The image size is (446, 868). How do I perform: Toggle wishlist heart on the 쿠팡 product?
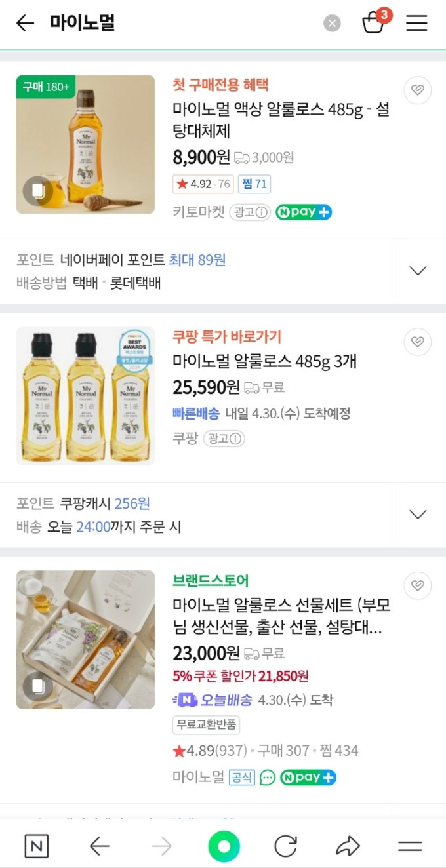(418, 342)
